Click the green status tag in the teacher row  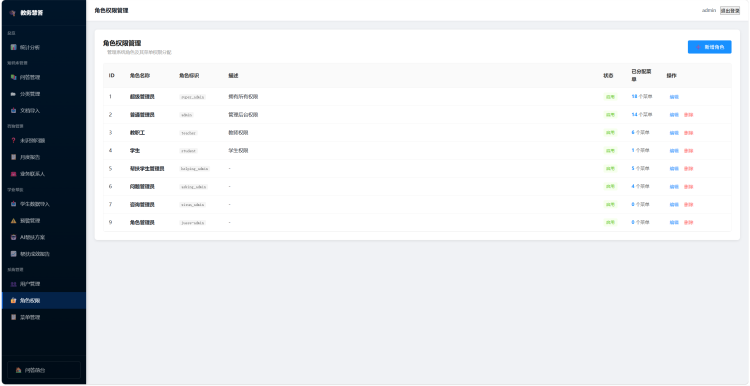point(610,132)
